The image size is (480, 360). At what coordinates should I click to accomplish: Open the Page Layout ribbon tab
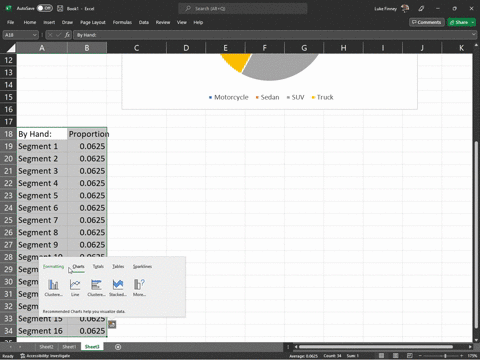[93, 22]
